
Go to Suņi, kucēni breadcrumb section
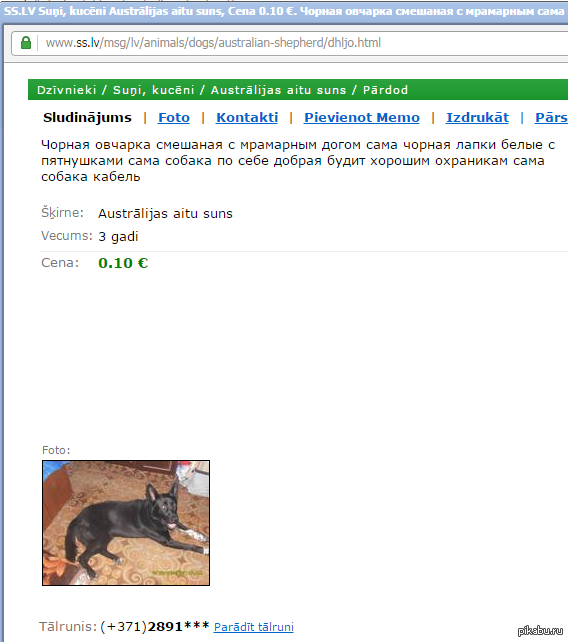pos(154,90)
